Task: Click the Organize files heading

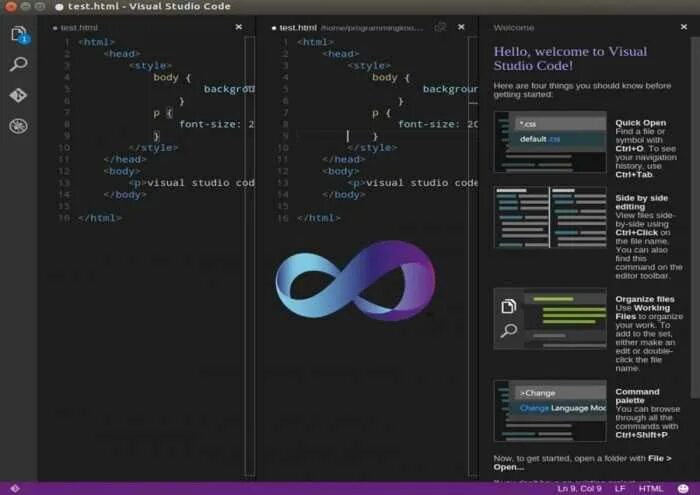Action: (x=645, y=299)
